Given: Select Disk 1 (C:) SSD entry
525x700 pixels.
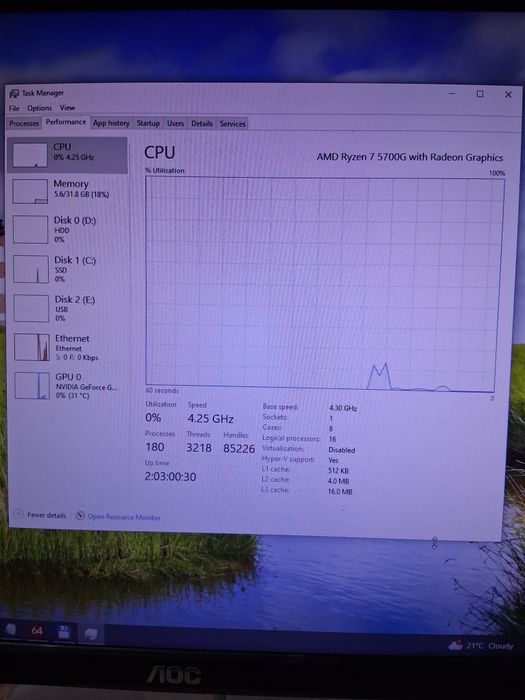Looking at the screenshot, I should (68, 269).
